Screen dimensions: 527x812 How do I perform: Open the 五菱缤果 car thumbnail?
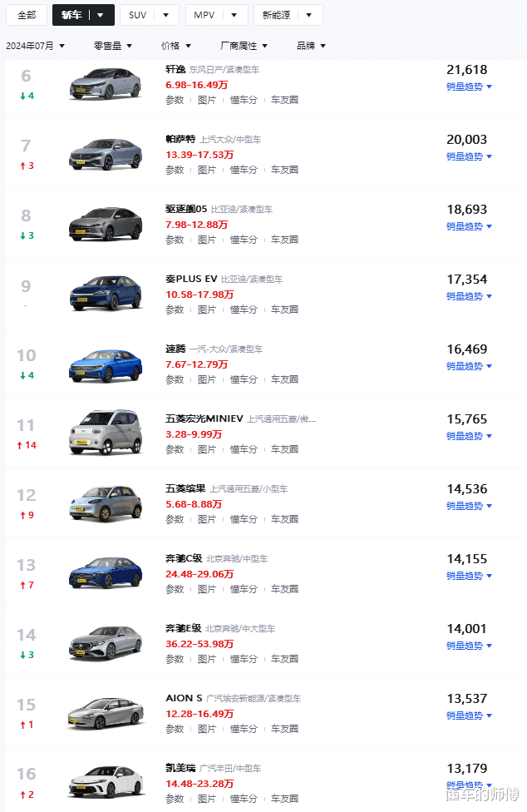pyautogui.click(x=106, y=503)
